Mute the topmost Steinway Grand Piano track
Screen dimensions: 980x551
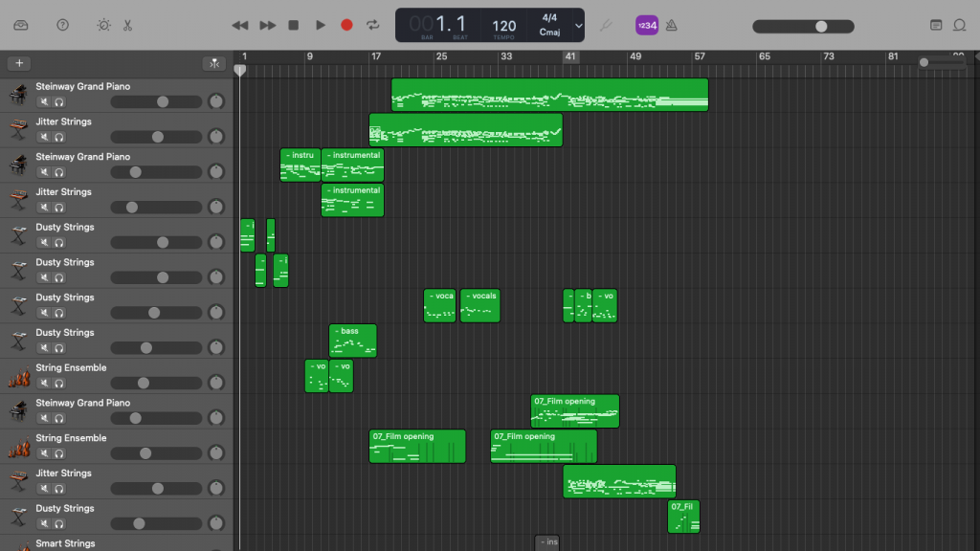(x=44, y=101)
